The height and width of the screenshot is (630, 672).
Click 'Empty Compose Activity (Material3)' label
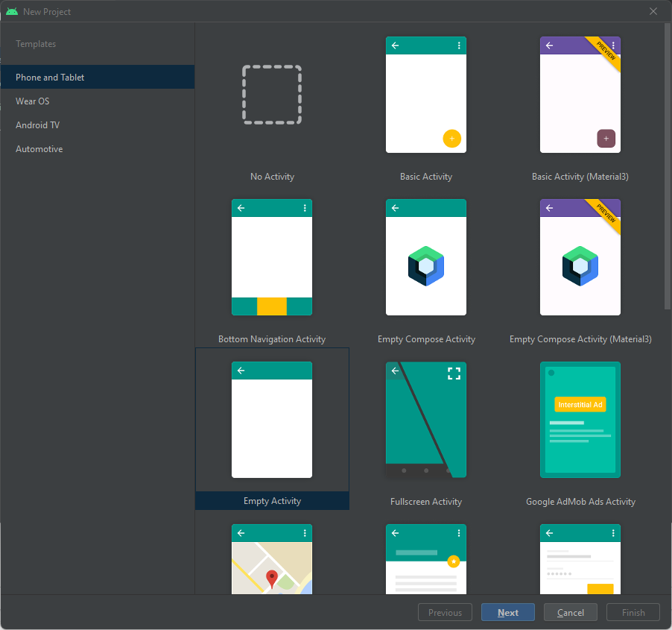point(580,339)
